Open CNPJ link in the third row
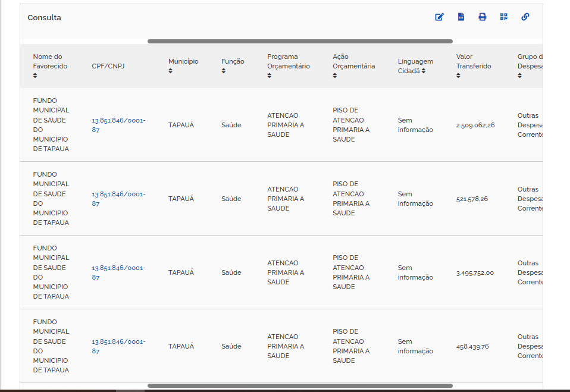 (118, 272)
